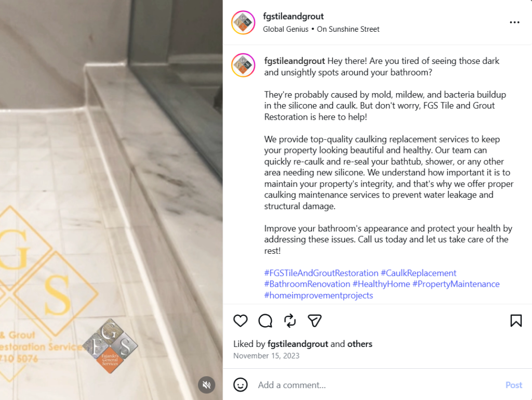The width and height of the screenshot is (532, 400).
Task: Open the #CaulkReplacement hashtag
Action: pos(418,273)
